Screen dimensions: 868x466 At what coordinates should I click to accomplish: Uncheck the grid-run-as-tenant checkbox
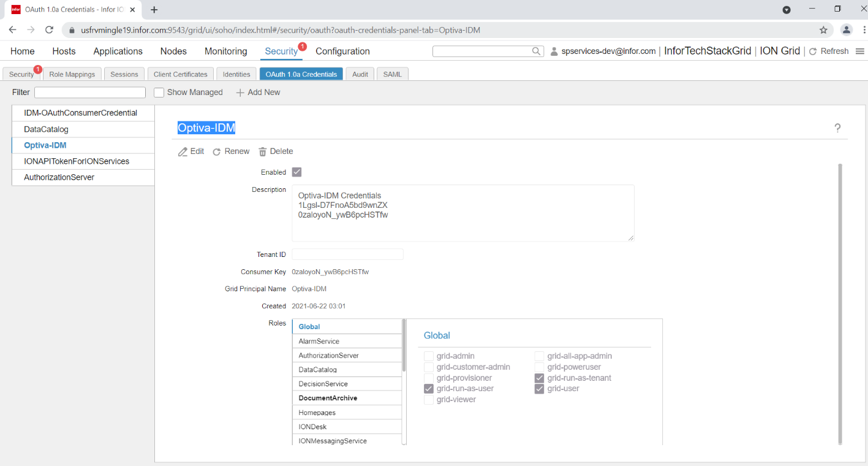coord(538,378)
